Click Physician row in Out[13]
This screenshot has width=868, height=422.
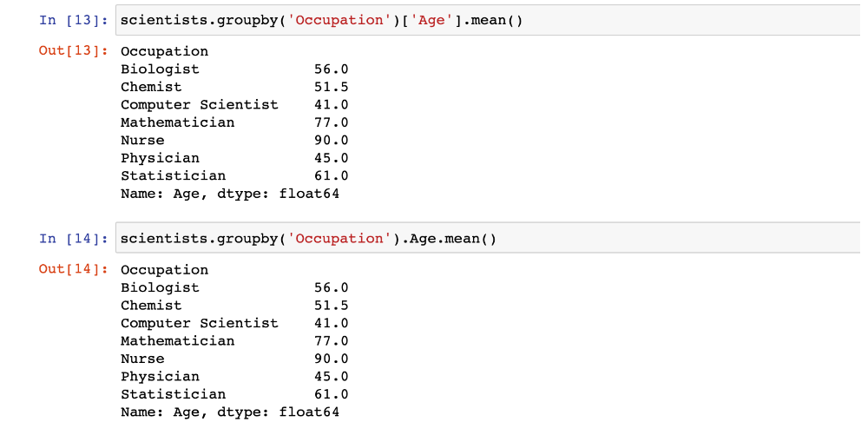tap(234, 158)
